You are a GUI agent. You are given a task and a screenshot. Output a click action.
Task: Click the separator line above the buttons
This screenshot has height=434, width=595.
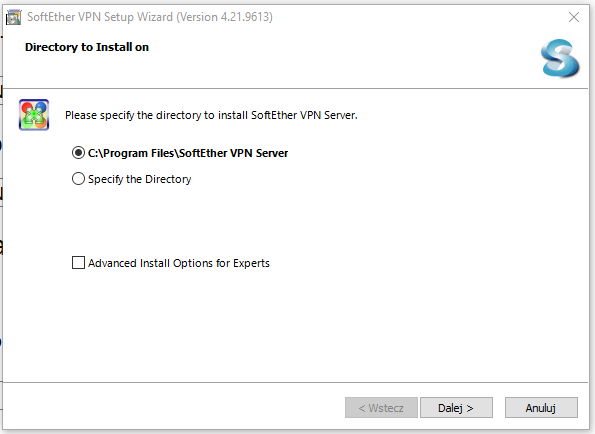(x=296, y=382)
